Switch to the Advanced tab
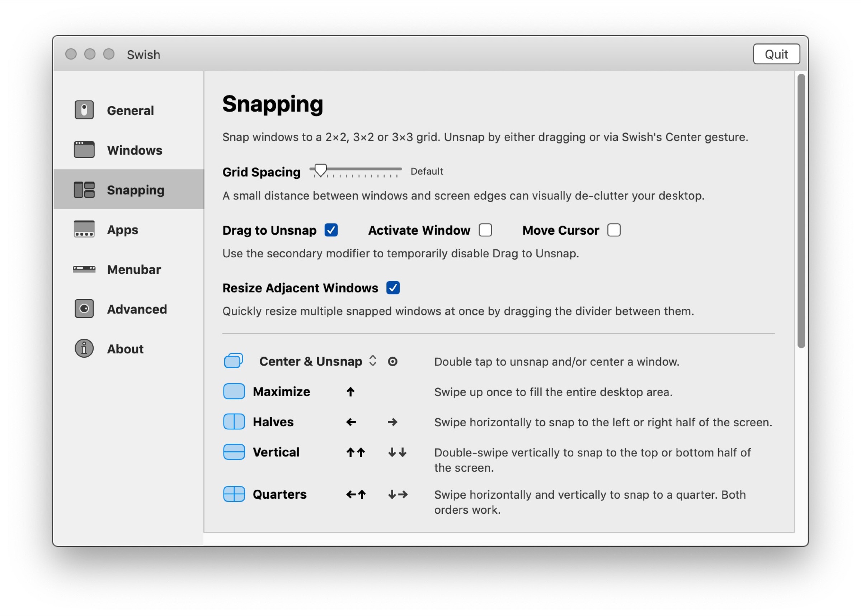861x616 pixels. [x=137, y=309]
